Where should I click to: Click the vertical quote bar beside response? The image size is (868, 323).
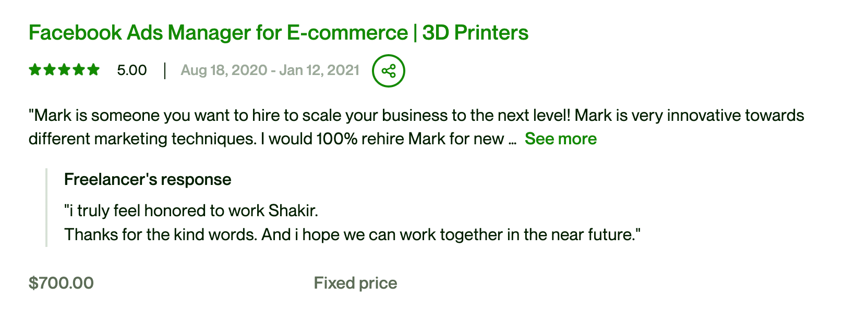(46, 207)
